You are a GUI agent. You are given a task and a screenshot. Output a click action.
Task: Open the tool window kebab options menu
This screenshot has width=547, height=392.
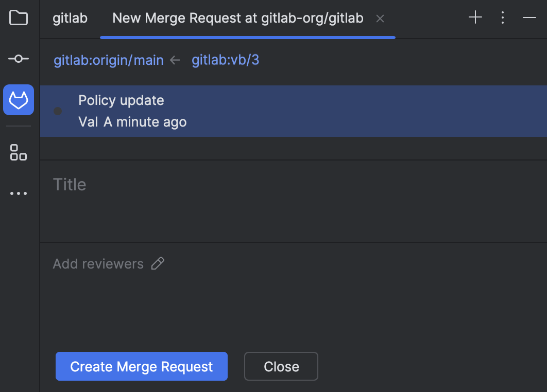coord(502,17)
